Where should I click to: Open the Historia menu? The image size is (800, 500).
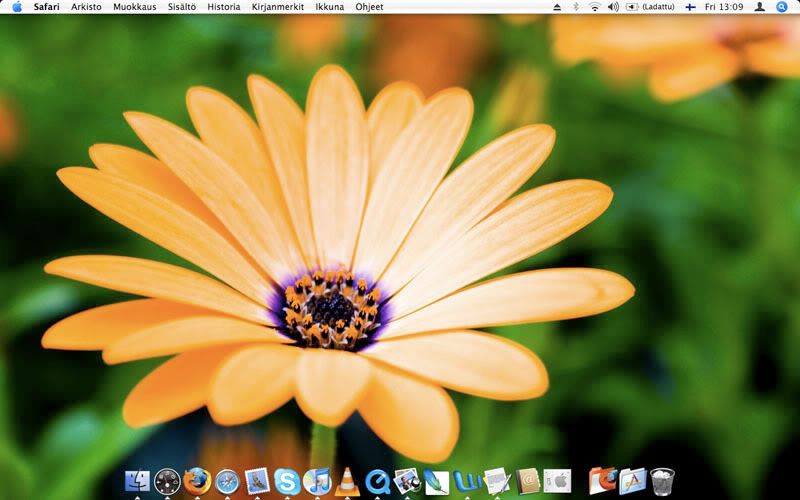[x=223, y=7]
